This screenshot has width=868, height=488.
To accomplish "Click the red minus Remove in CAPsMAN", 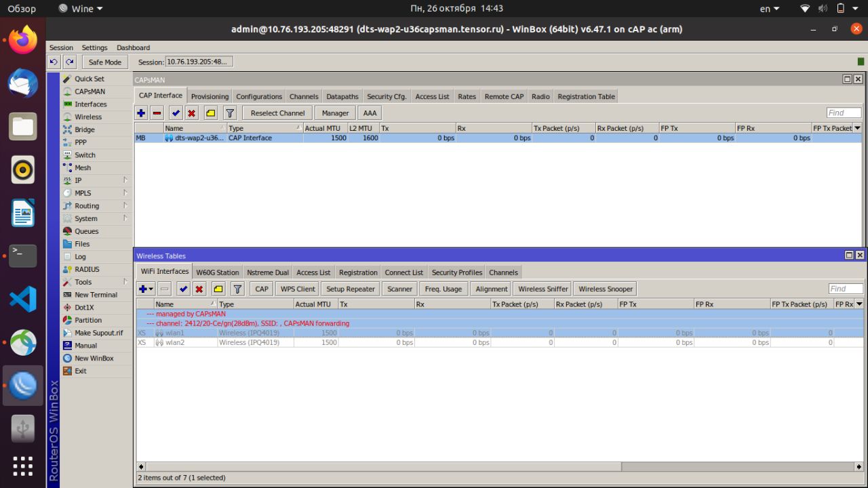I will pos(157,113).
